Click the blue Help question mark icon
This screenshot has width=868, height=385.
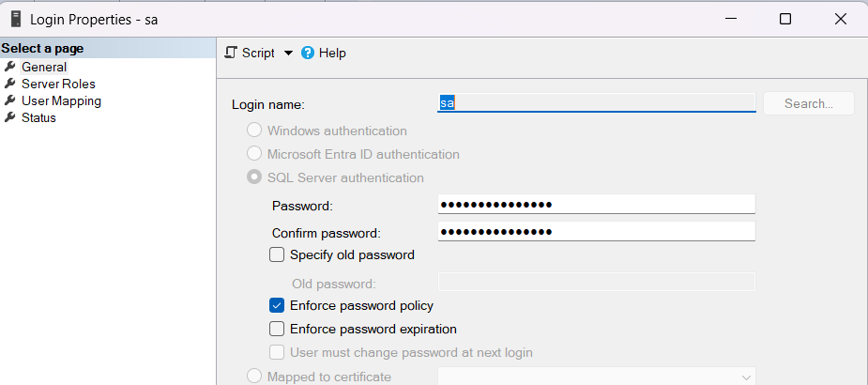point(308,54)
